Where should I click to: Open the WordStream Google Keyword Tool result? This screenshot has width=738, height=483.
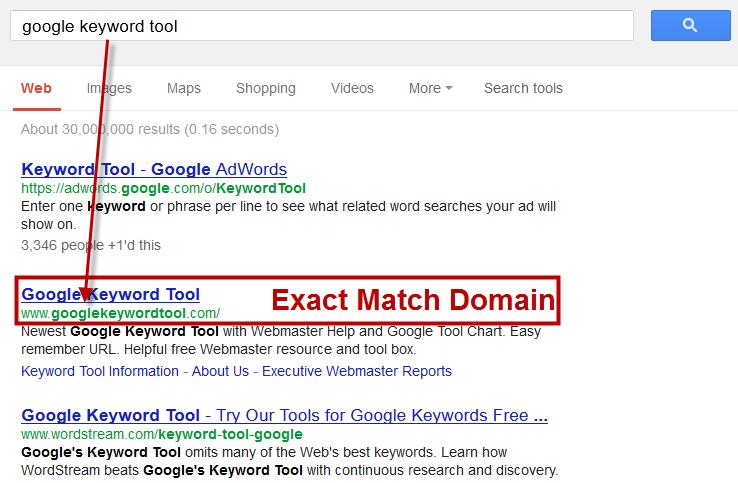[x=284, y=415]
